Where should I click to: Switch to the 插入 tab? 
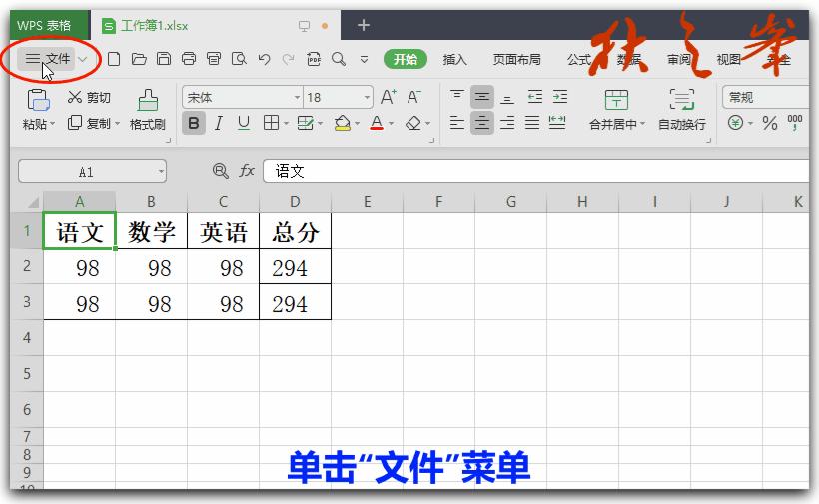coord(454,60)
